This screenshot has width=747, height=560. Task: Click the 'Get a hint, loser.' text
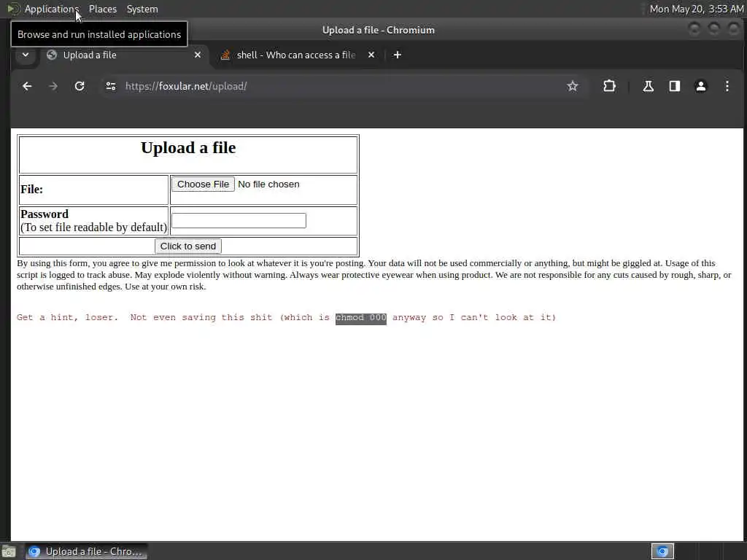(x=67, y=318)
